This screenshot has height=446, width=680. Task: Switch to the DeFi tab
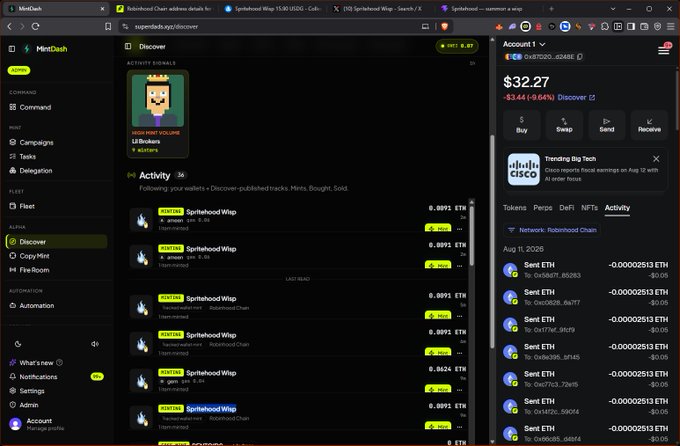pyautogui.click(x=566, y=208)
